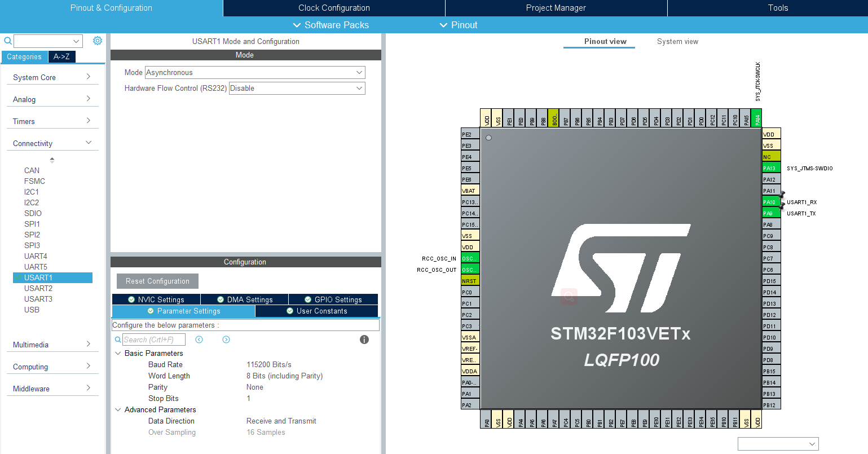This screenshot has width=868, height=454.
Task: Select the Pinout view tab
Action: pyautogui.click(x=605, y=41)
